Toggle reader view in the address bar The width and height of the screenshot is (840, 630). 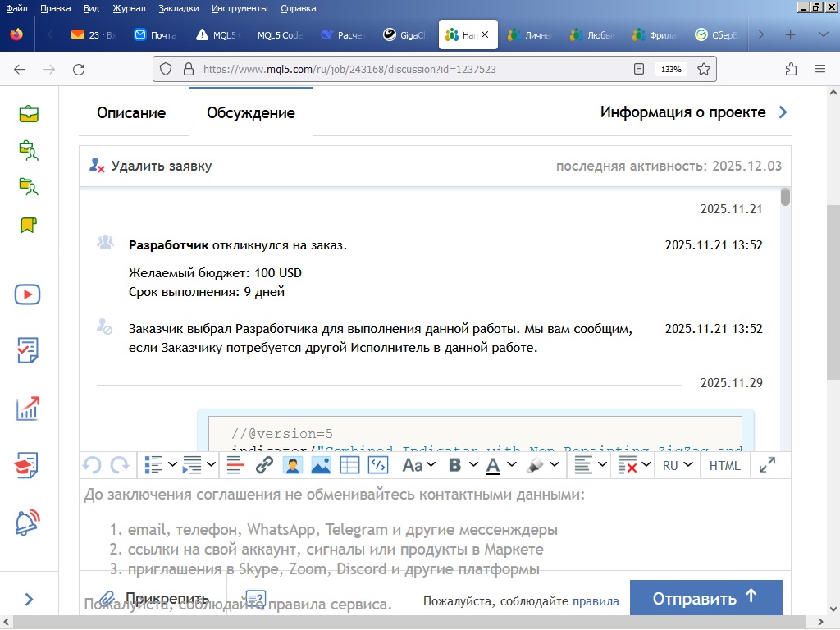[x=640, y=70]
